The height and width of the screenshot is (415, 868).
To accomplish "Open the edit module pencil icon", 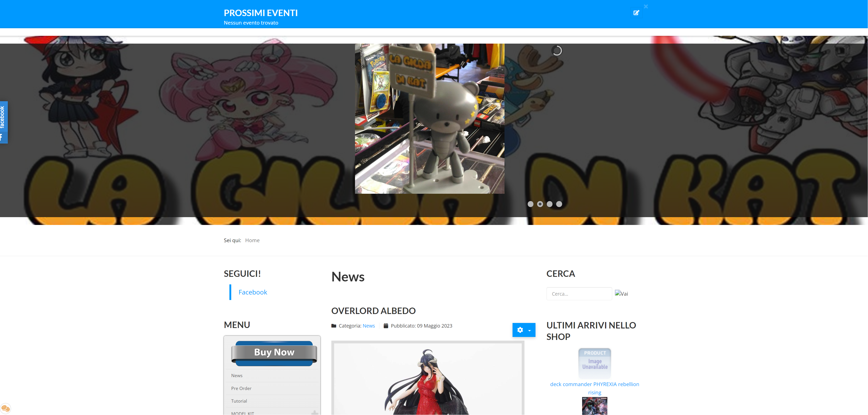I will (636, 13).
